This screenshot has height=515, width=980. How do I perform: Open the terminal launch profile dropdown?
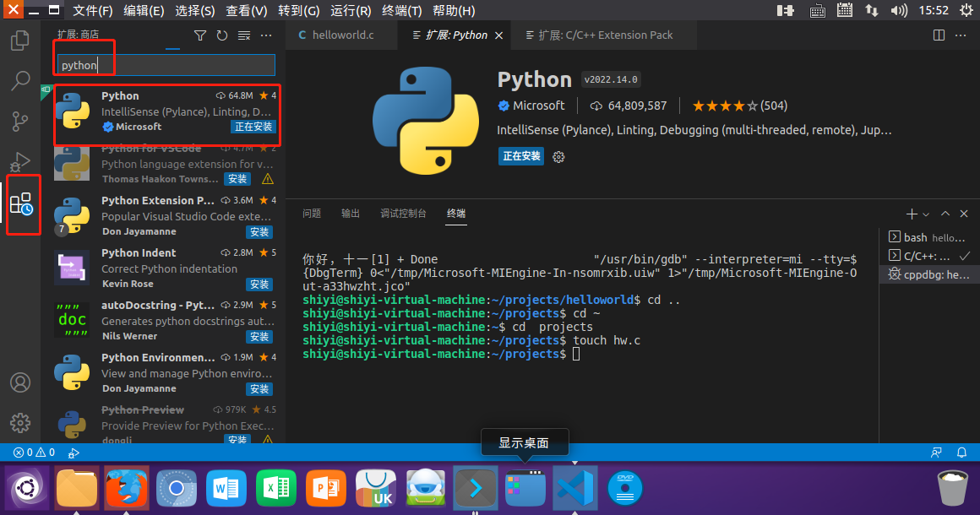(926, 214)
